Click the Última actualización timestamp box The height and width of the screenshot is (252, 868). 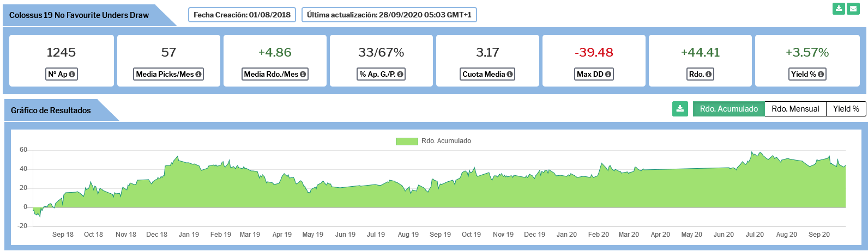[x=389, y=15]
